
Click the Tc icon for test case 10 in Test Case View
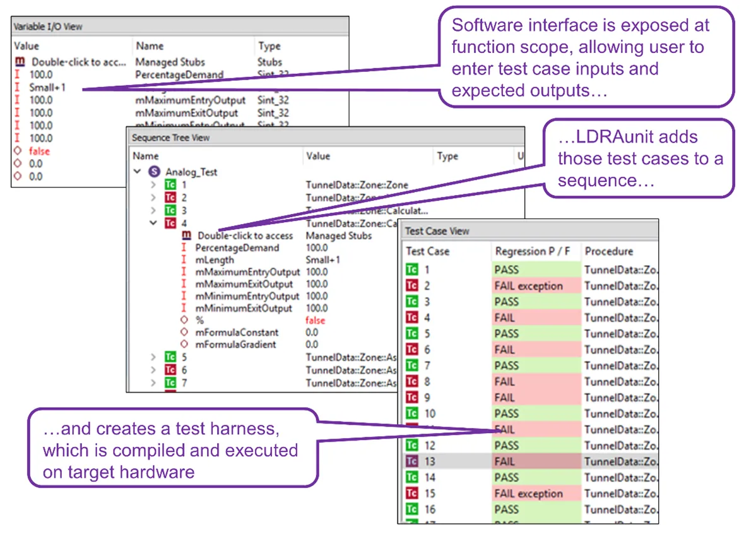pos(411,413)
